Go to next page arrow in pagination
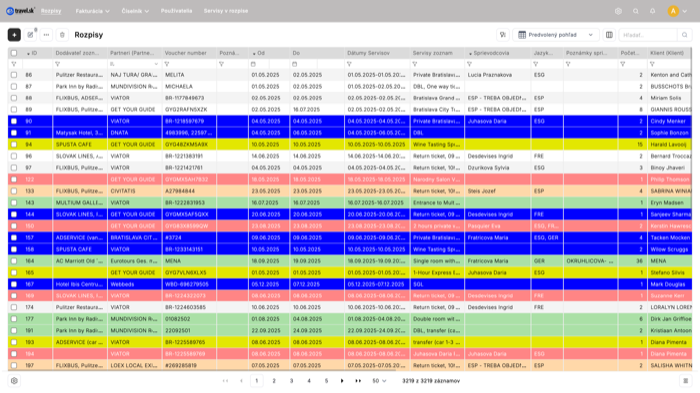700x393 pixels. (x=342, y=381)
